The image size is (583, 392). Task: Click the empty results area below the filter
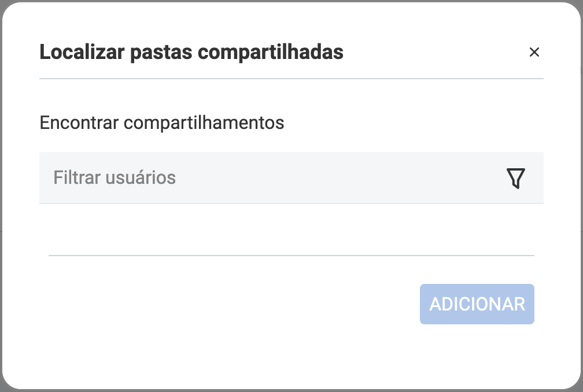tap(291, 229)
